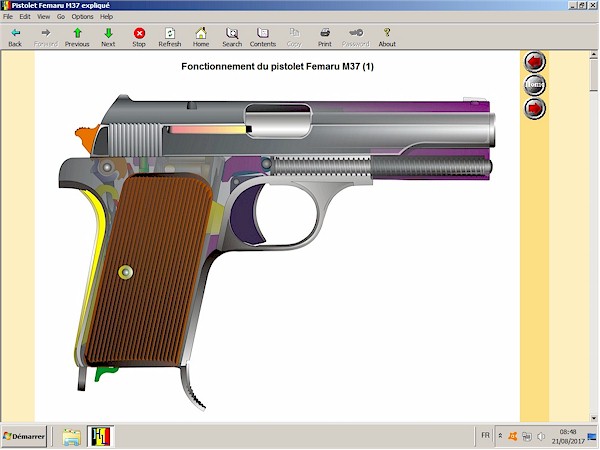The image size is (600, 450).
Task: Open the File menu
Action: [8, 17]
